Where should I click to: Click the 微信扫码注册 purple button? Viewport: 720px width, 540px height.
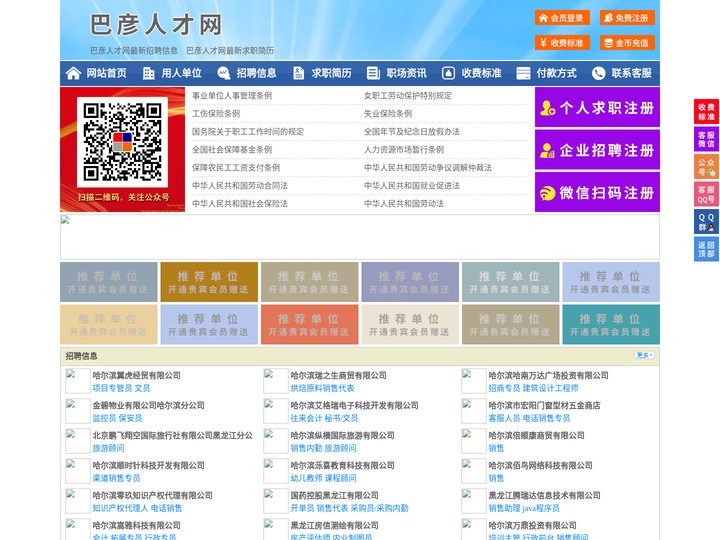(597, 192)
